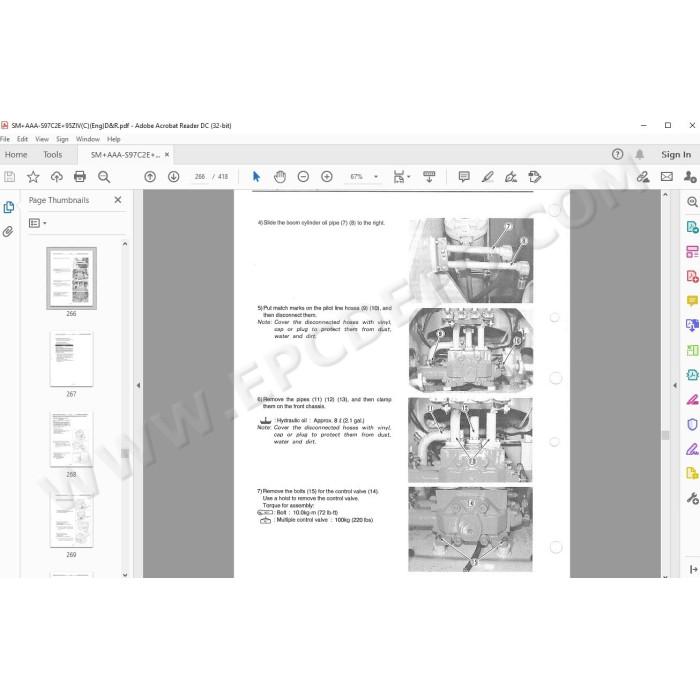This screenshot has width=700, height=700.
Task: Click the Save file icon
Action: point(9,177)
